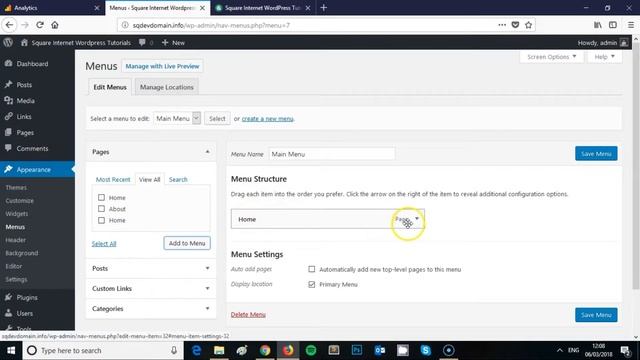Click the browser home icon
Screen dimensions: 640x360
click(55, 25)
